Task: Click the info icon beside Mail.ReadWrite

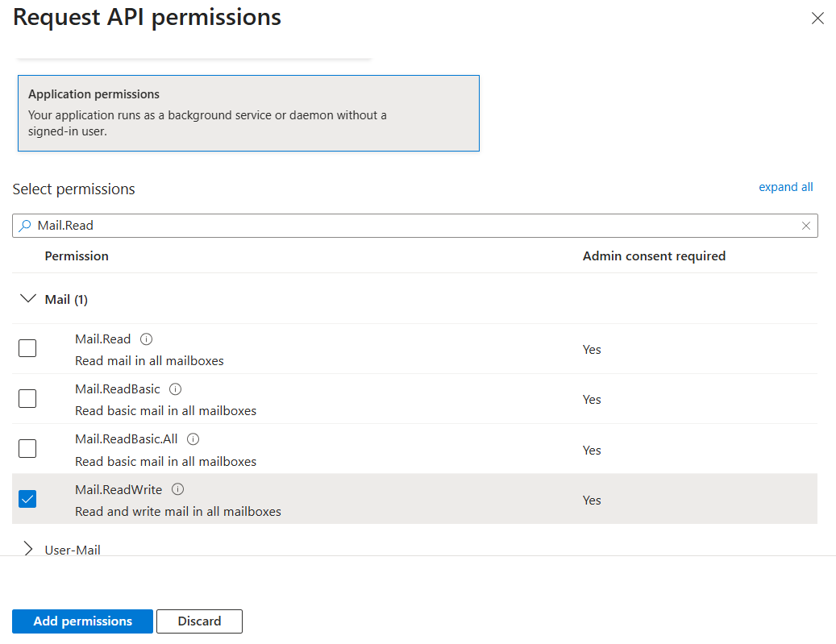Action: (178, 489)
